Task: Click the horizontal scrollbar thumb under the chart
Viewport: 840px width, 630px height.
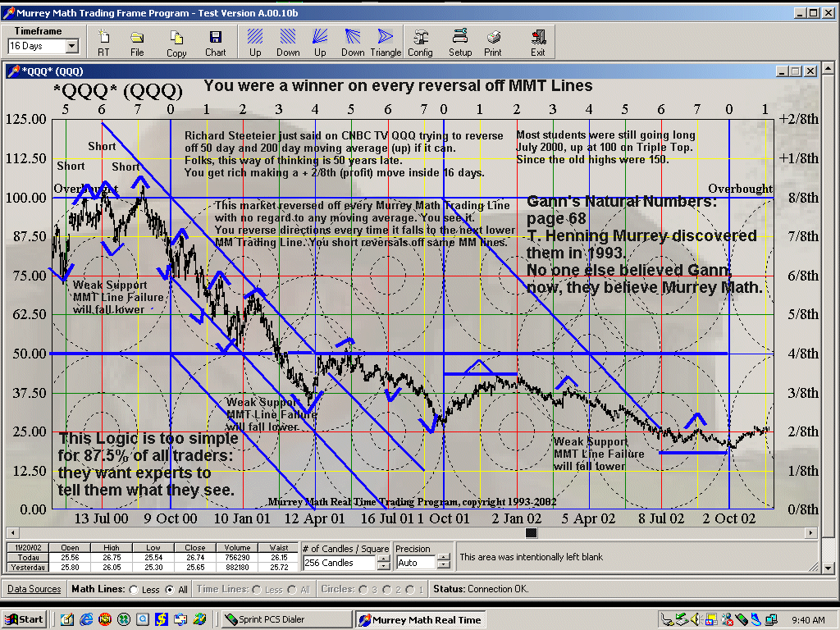Action: [x=532, y=532]
